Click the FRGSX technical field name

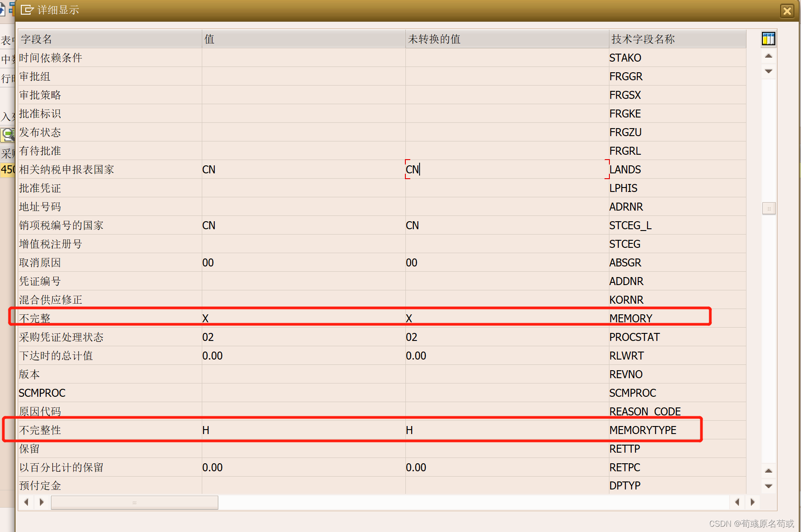[x=625, y=95]
